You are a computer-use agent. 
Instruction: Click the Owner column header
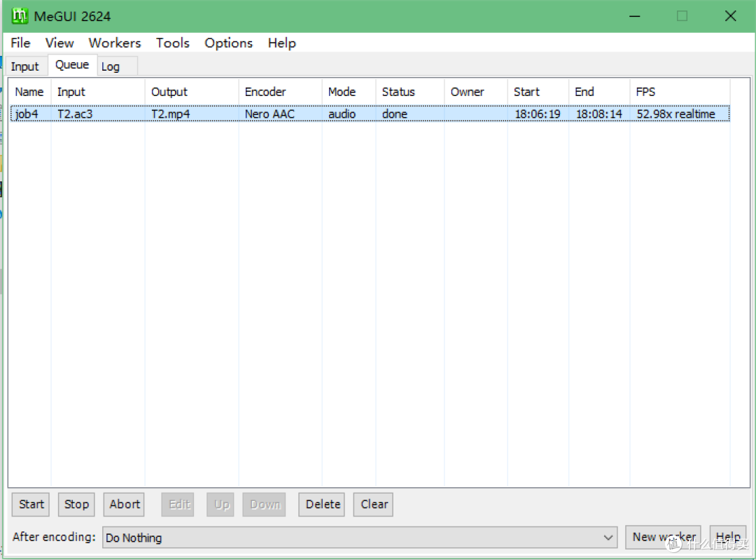(x=477, y=92)
